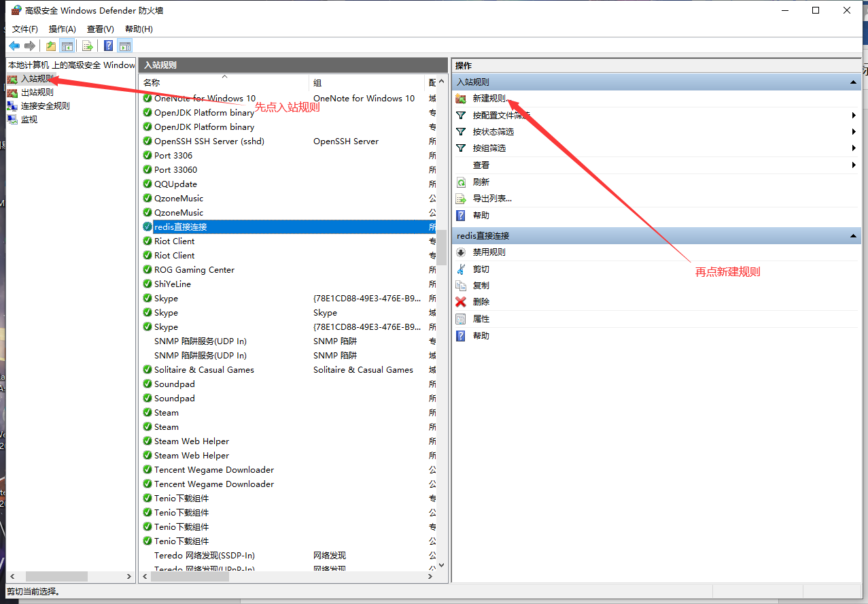Sort rules by the 名称 column header

click(224, 82)
